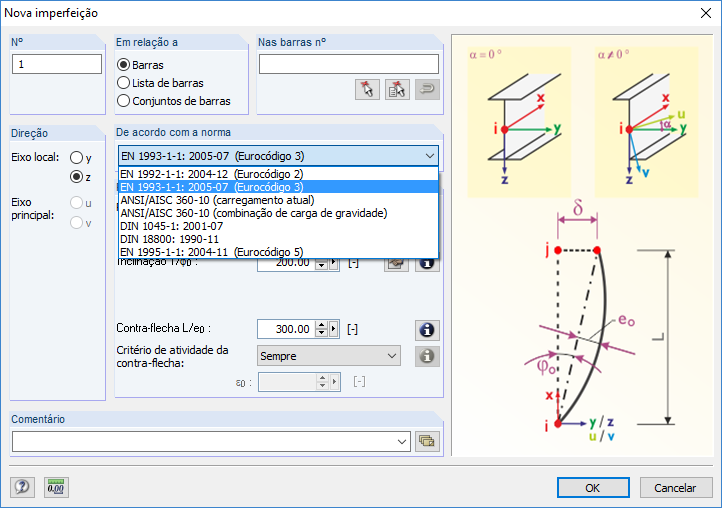Select EN 1993-1-1 Eurocódigo 3 list entry
Image resolution: width=722 pixels, height=508 pixels.
click(278, 187)
